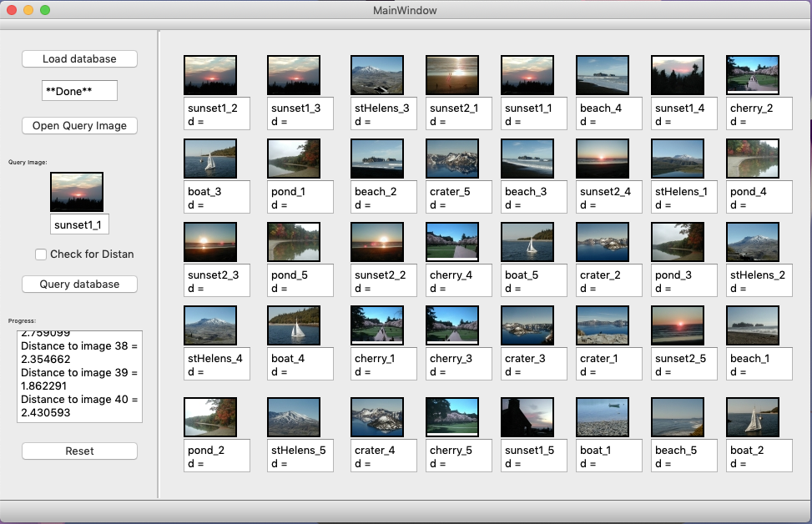Click inside the Progress distance log box
Image resolution: width=812 pixels, height=524 pixels.
(x=79, y=376)
